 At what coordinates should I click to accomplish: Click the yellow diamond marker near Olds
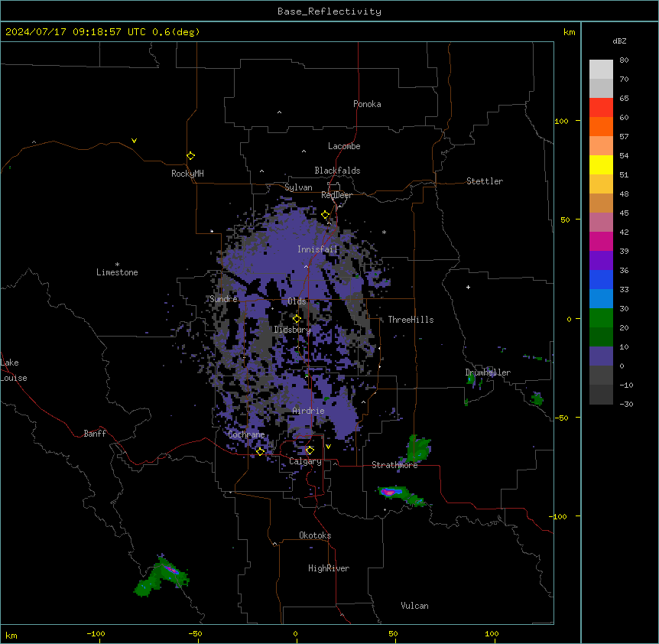coord(297,319)
